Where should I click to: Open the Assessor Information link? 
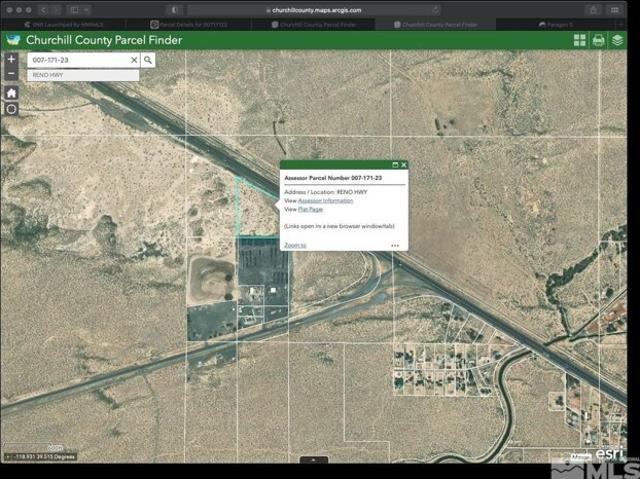[x=324, y=201]
